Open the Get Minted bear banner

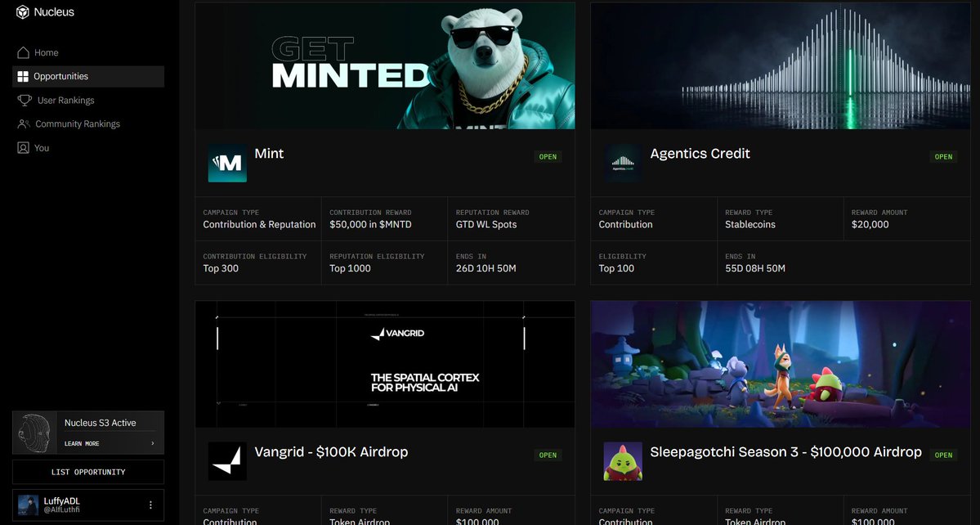pos(385,65)
